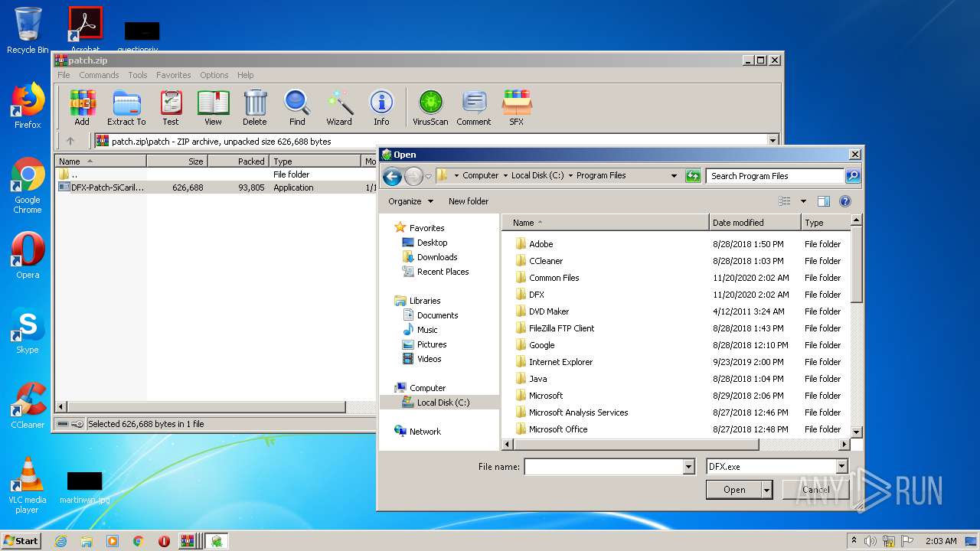Click the Change your view icon
This screenshot has width=980, height=551.
(x=785, y=201)
